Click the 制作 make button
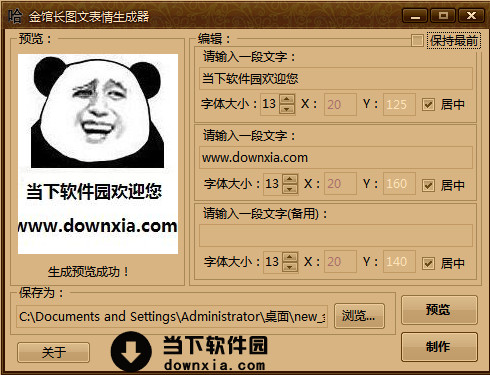 click(439, 347)
